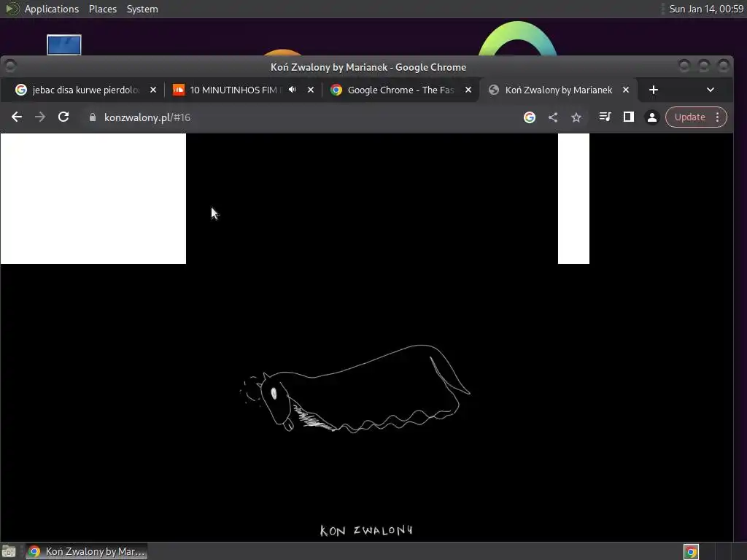Open the profile avatar menu

[x=651, y=117]
